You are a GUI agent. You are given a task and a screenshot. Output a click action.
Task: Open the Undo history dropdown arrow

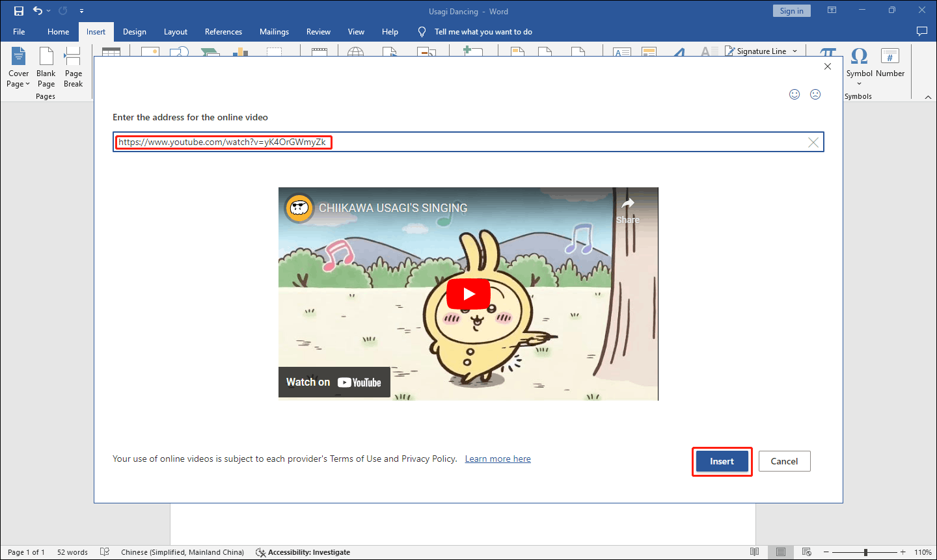click(48, 11)
